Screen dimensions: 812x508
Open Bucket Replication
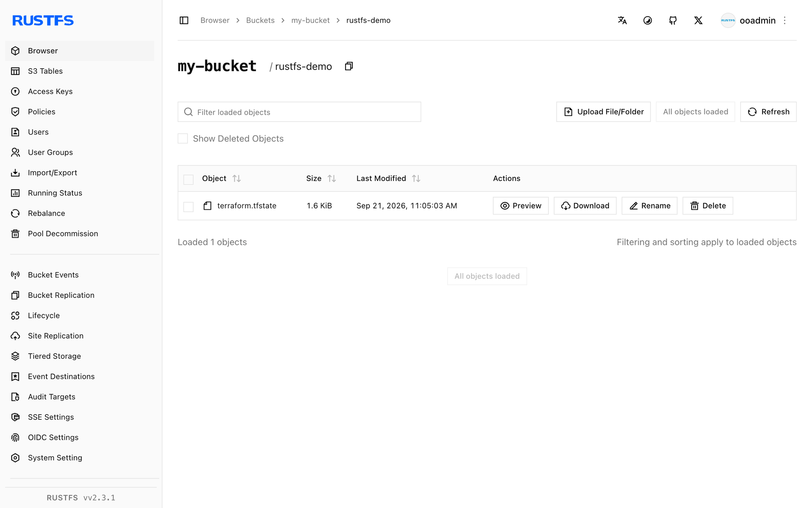(x=80, y=295)
